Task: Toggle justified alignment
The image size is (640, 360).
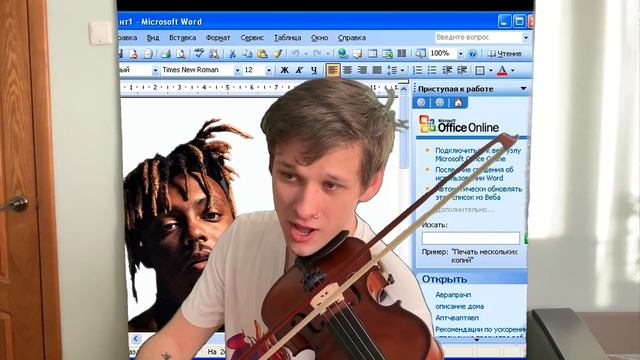Action: pos(377,70)
